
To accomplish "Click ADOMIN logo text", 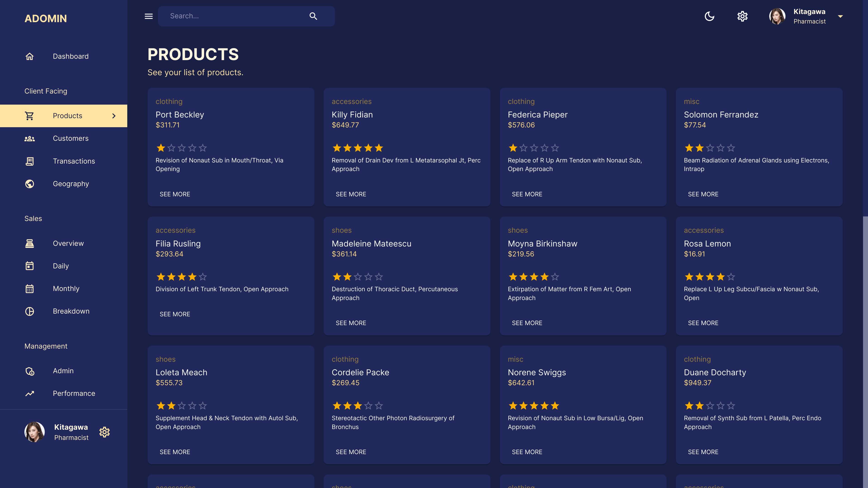I will point(45,19).
